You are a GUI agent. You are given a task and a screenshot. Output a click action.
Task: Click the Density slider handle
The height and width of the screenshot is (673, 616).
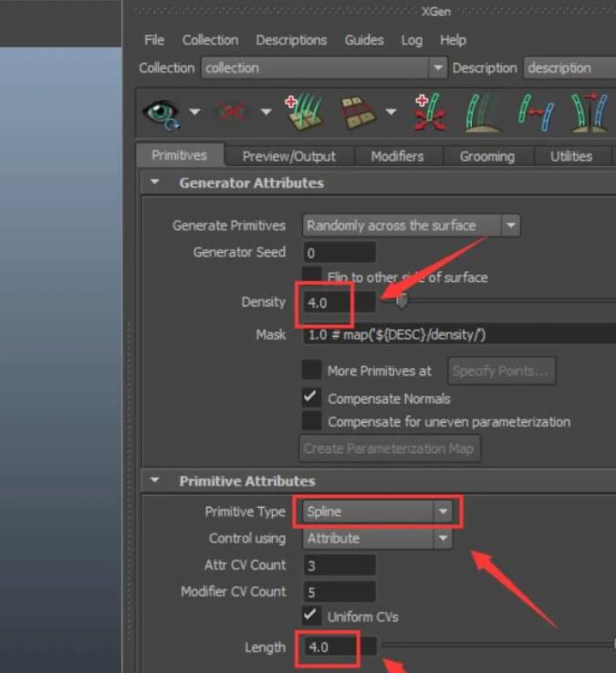pos(400,301)
